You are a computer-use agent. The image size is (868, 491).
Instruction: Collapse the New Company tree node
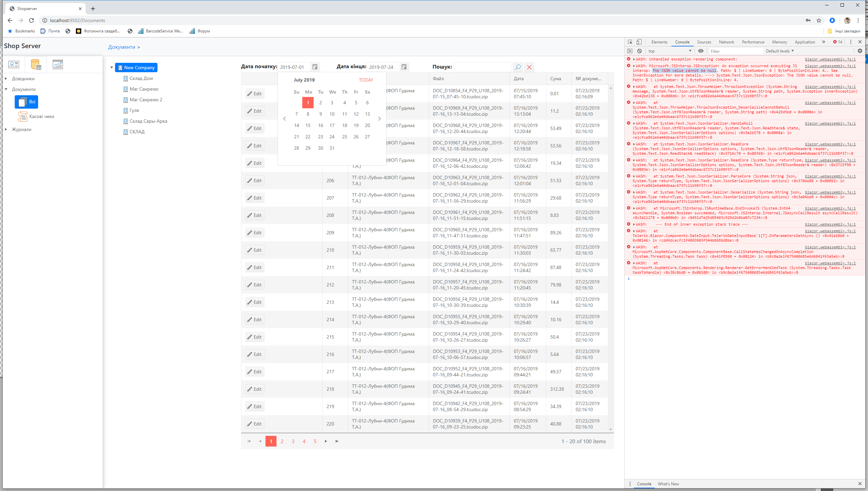(112, 68)
